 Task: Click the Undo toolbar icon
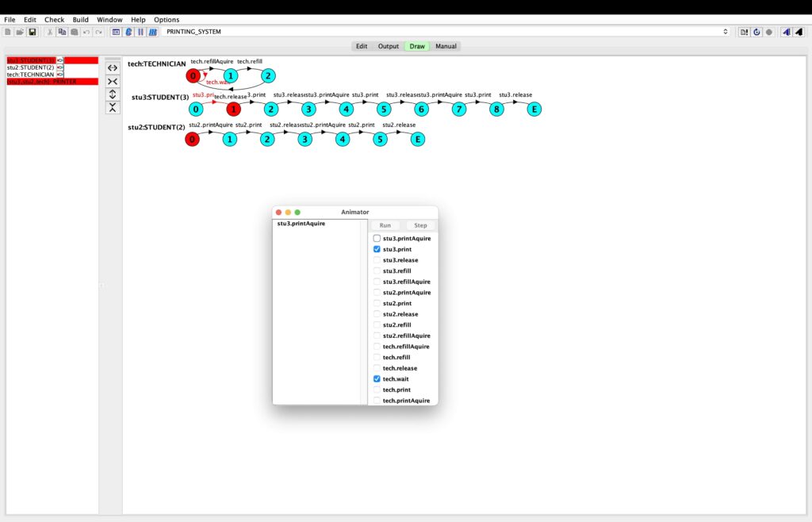tap(86, 32)
